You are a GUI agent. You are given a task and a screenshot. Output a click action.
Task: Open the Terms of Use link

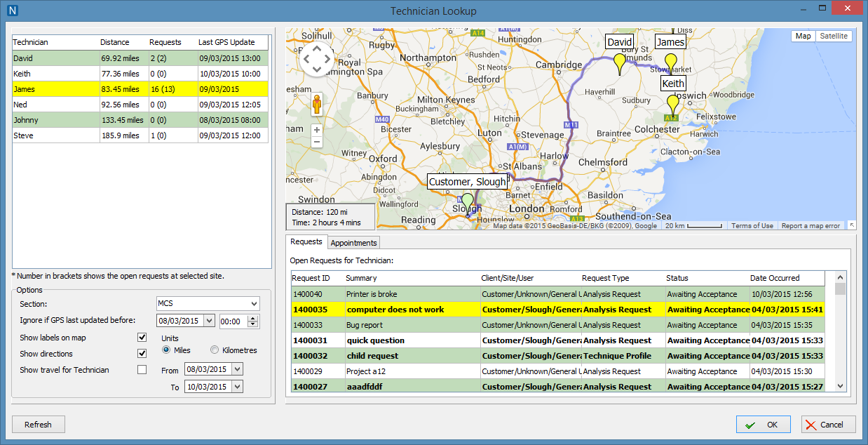[x=752, y=226]
